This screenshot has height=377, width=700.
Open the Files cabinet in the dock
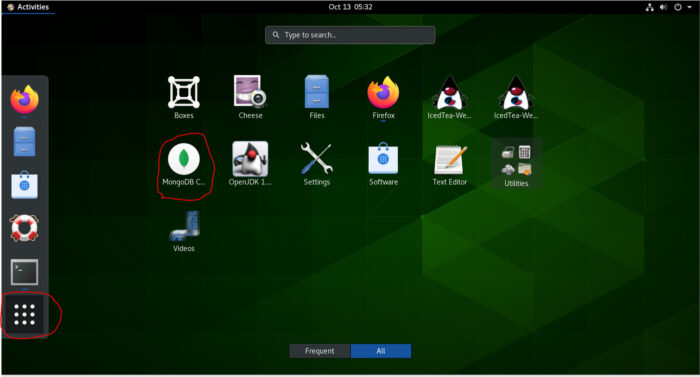[24, 142]
